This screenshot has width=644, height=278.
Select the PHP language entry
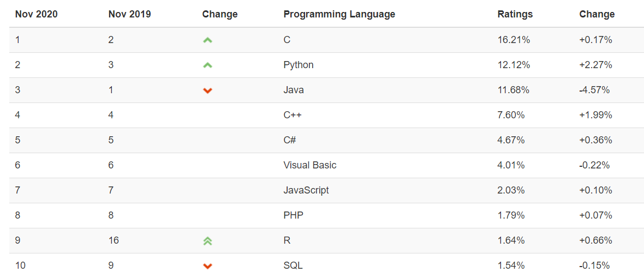[293, 215]
